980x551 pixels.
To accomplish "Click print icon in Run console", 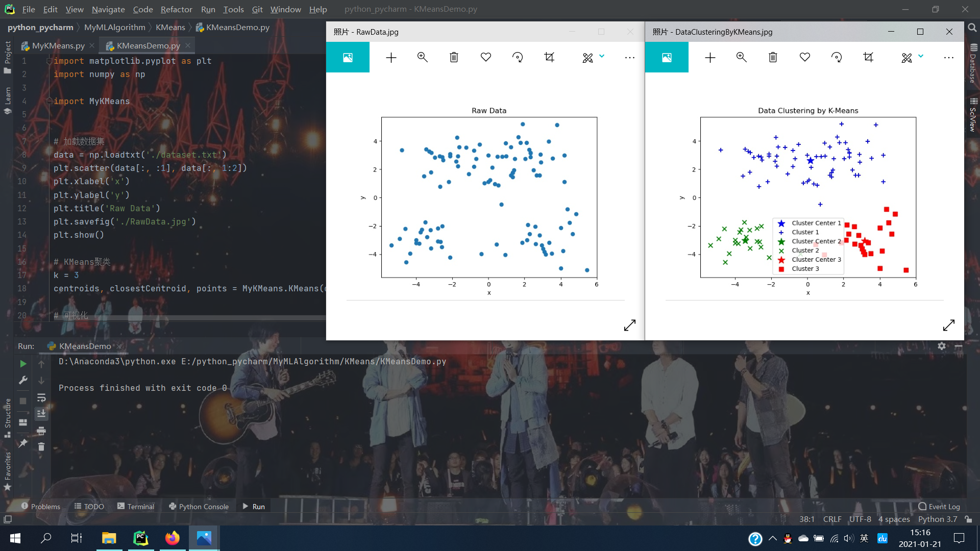I will (x=41, y=431).
